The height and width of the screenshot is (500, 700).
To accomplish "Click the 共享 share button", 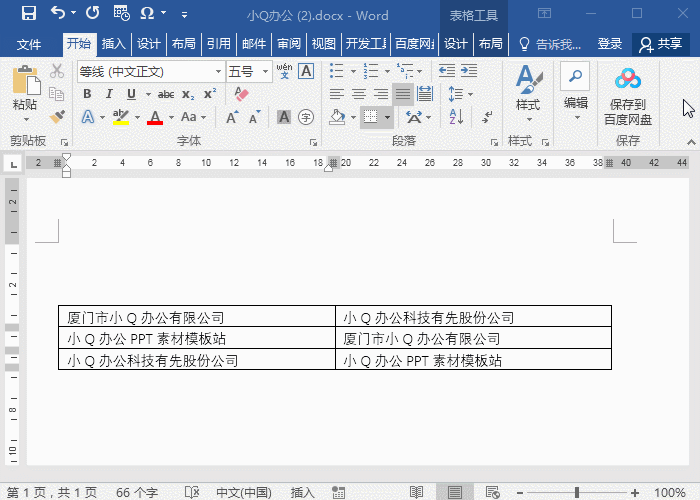I will click(x=661, y=44).
